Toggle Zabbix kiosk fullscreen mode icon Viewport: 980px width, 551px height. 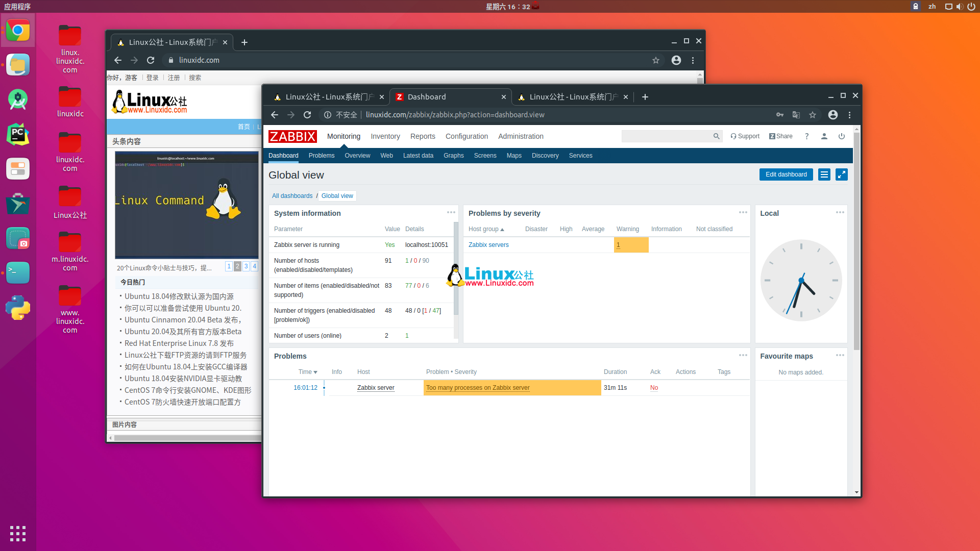point(841,174)
